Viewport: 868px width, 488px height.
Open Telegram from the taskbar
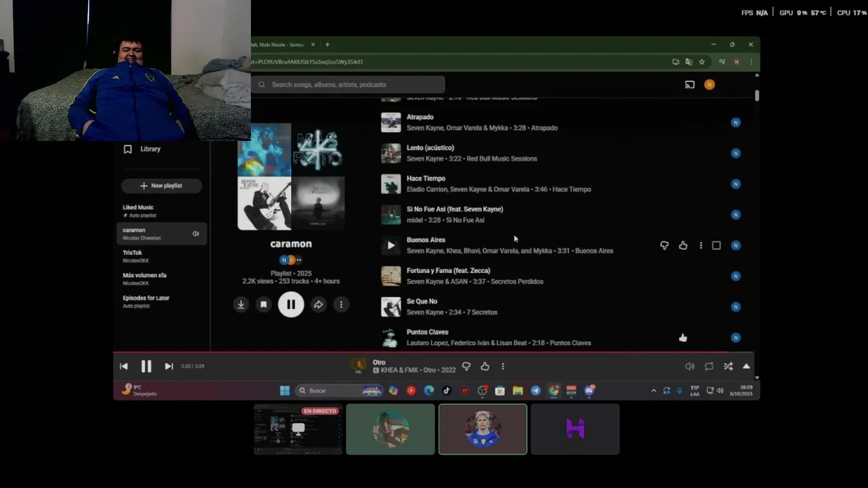point(536,390)
